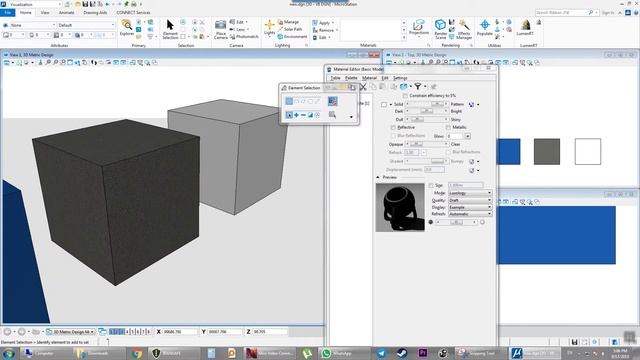640x360 pixels.
Task: Adjust the Opaque to Clear slider
Action: [427, 144]
